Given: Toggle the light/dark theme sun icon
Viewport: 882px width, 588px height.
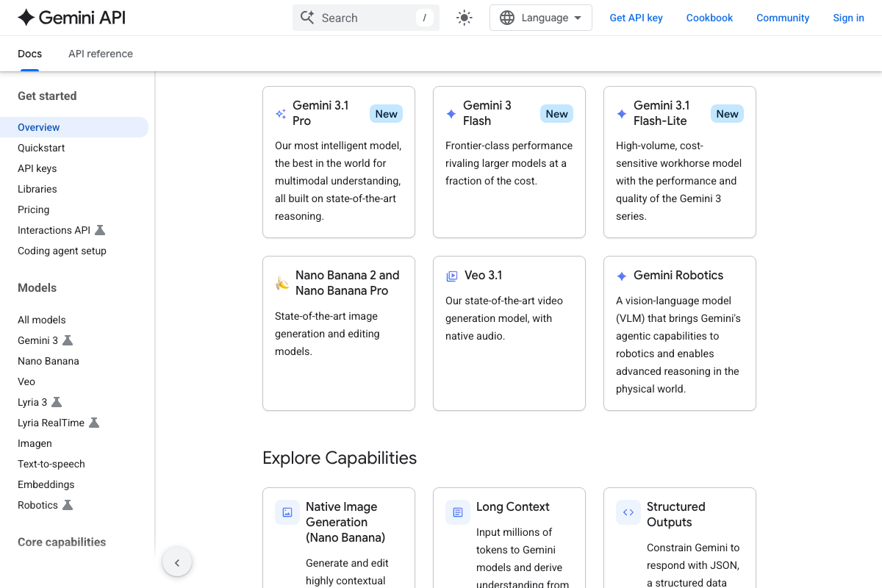Looking at the screenshot, I should pos(464,18).
